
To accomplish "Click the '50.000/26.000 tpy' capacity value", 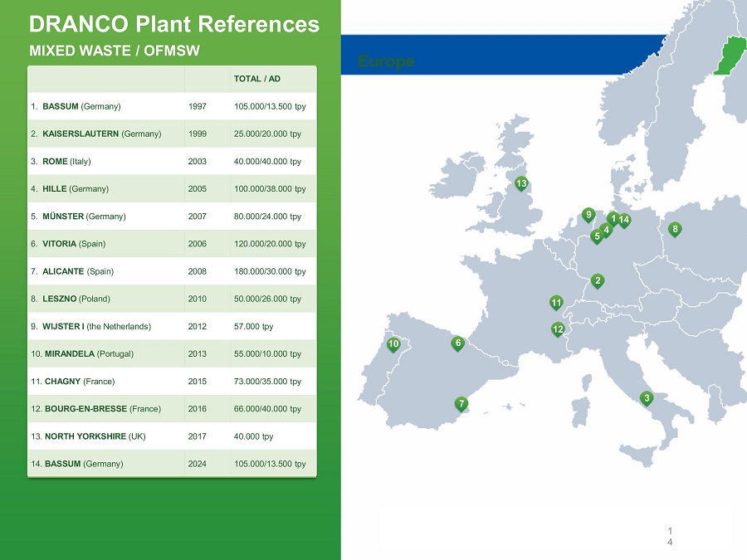I will pos(268,299).
